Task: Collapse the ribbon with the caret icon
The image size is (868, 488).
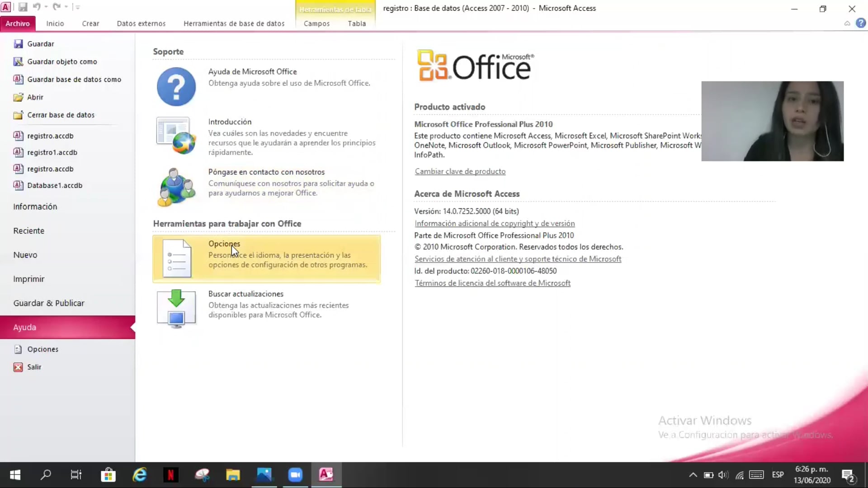Action: [x=847, y=23]
